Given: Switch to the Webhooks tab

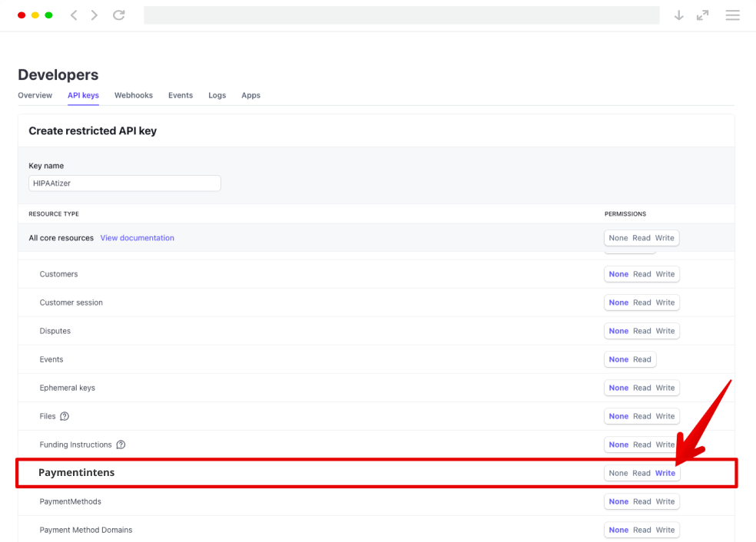Looking at the screenshot, I should (134, 95).
